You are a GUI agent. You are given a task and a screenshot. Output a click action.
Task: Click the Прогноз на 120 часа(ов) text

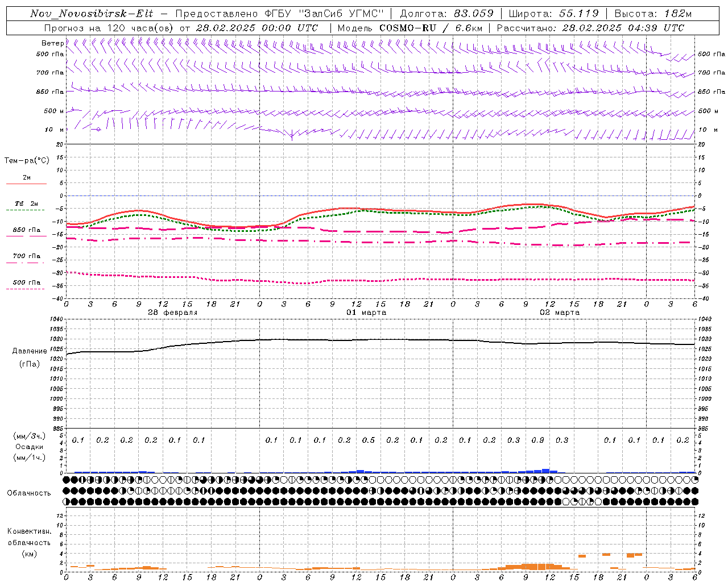coord(109,28)
